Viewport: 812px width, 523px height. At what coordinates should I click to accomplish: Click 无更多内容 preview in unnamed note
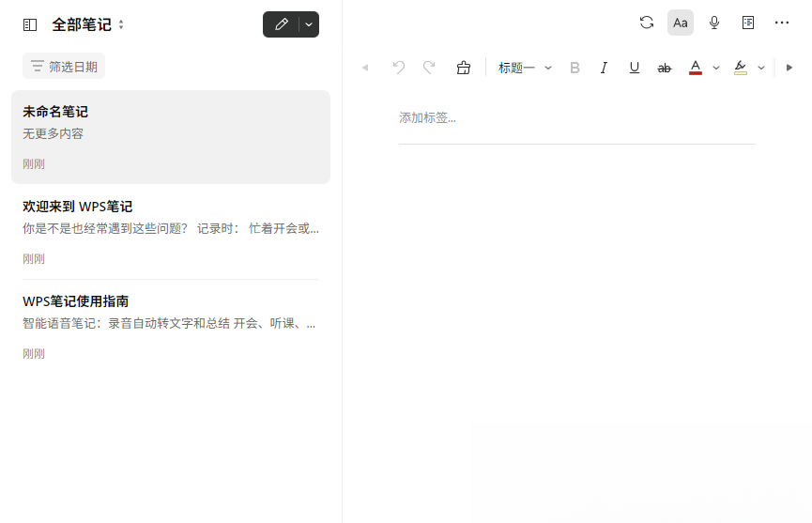point(53,133)
